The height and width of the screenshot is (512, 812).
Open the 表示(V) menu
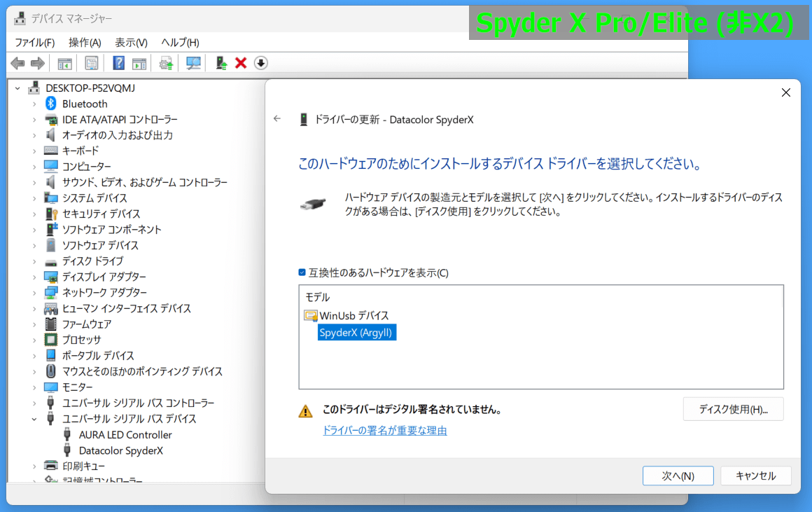click(131, 43)
